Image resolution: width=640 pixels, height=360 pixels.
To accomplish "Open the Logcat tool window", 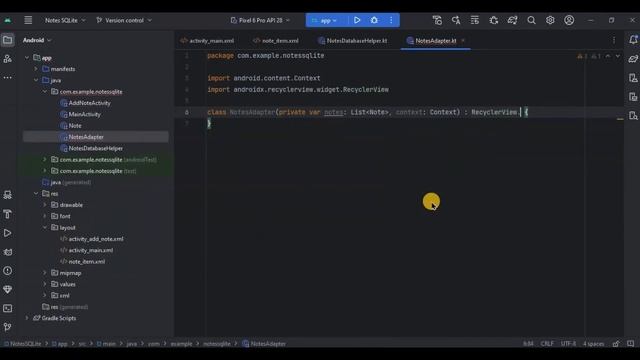I will pos(7,252).
